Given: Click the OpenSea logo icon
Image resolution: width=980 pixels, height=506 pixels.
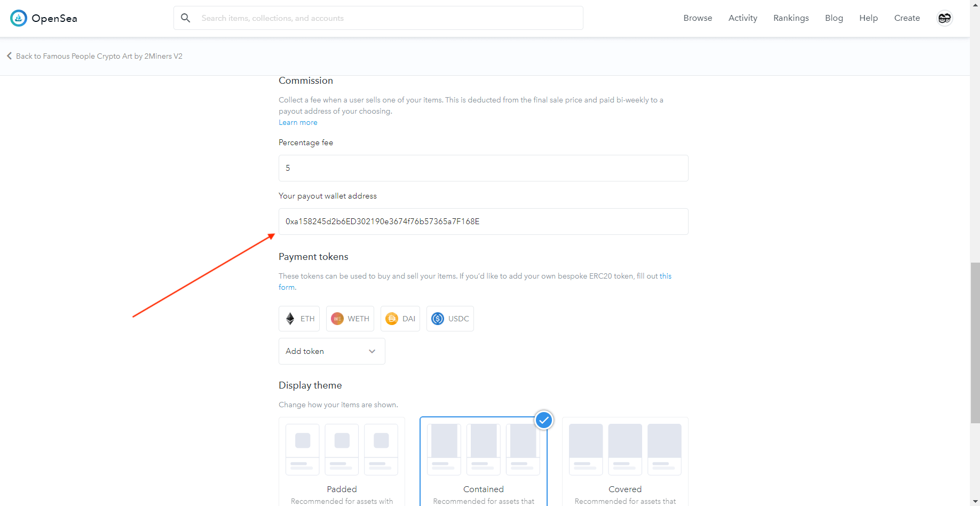Looking at the screenshot, I should pyautogui.click(x=19, y=18).
